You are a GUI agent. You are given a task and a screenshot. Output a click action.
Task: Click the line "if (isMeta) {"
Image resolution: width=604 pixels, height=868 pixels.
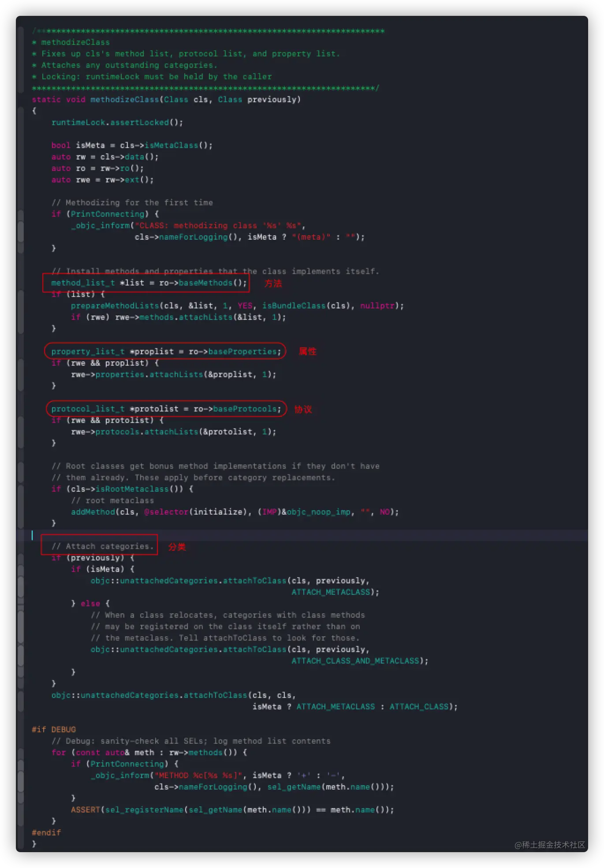point(102,569)
